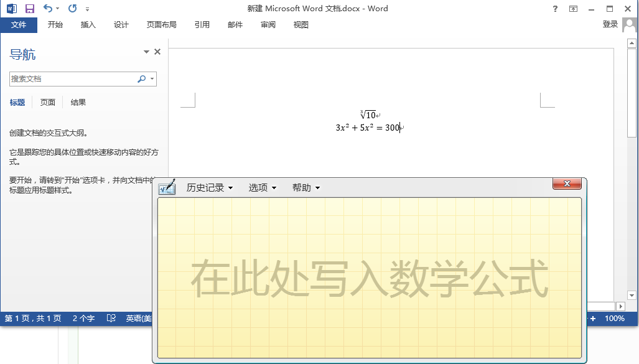Close the 导航 navigation pane
The width and height of the screenshot is (639, 364).
pos(157,52)
